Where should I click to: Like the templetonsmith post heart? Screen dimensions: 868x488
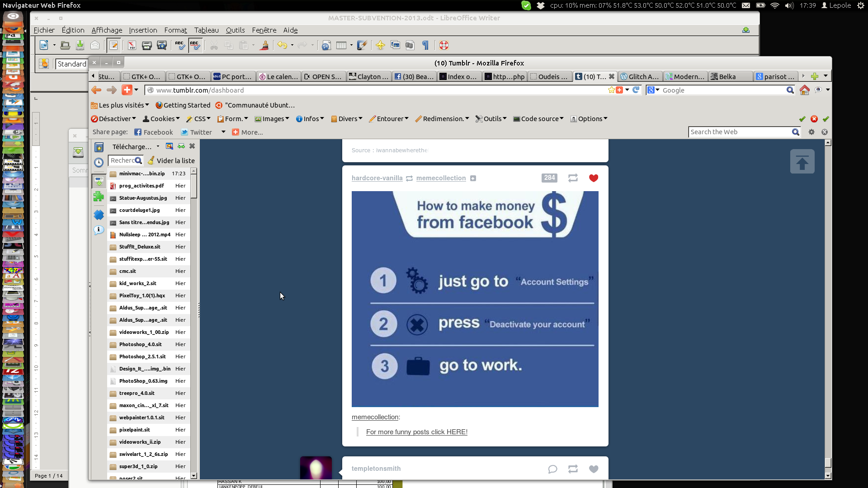point(594,469)
